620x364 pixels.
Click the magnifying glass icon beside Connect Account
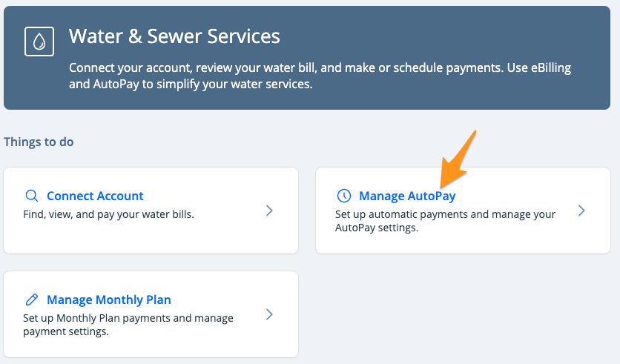point(32,196)
